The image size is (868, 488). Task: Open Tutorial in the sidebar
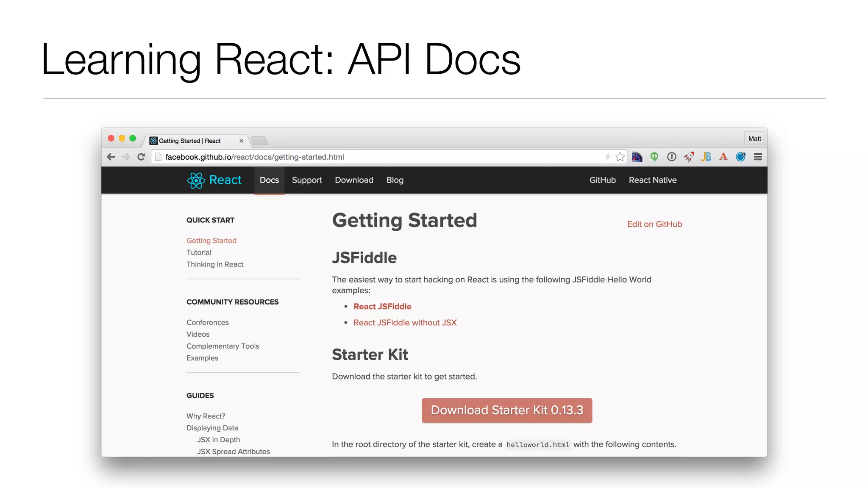199,252
